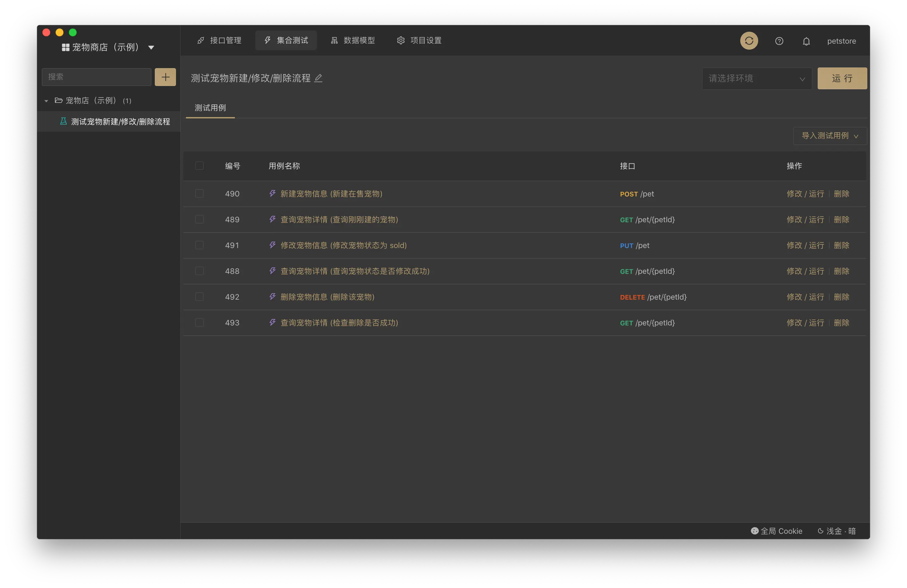907x588 pixels.
Task: Open the help question mark icon
Action: [x=779, y=41]
